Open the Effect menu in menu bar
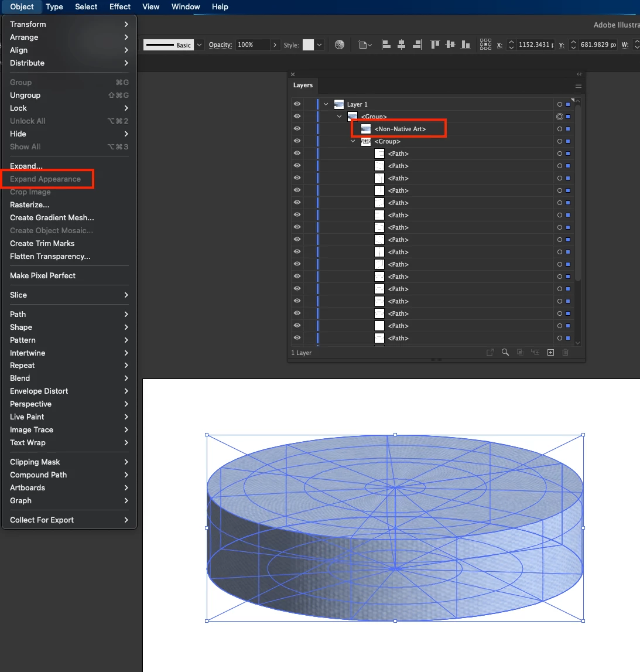The height and width of the screenshot is (672, 640). [x=119, y=7]
